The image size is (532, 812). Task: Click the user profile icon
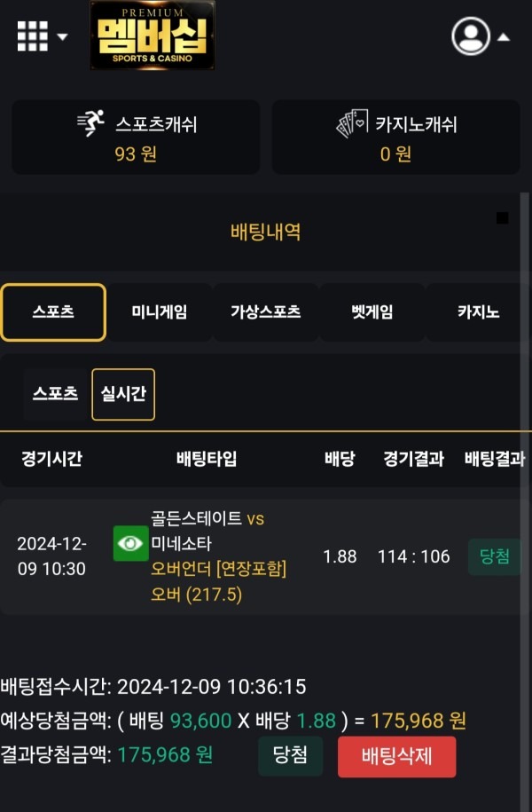click(x=470, y=35)
